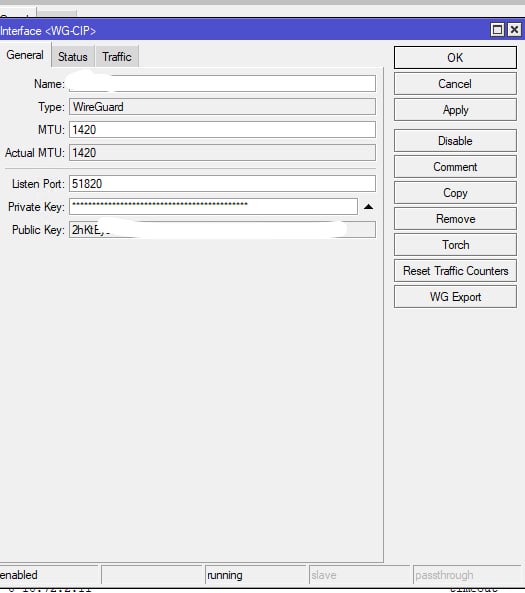The width and height of the screenshot is (525, 593).
Task: Click the 'running' status bar cell
Action: [x=255, y=575]
